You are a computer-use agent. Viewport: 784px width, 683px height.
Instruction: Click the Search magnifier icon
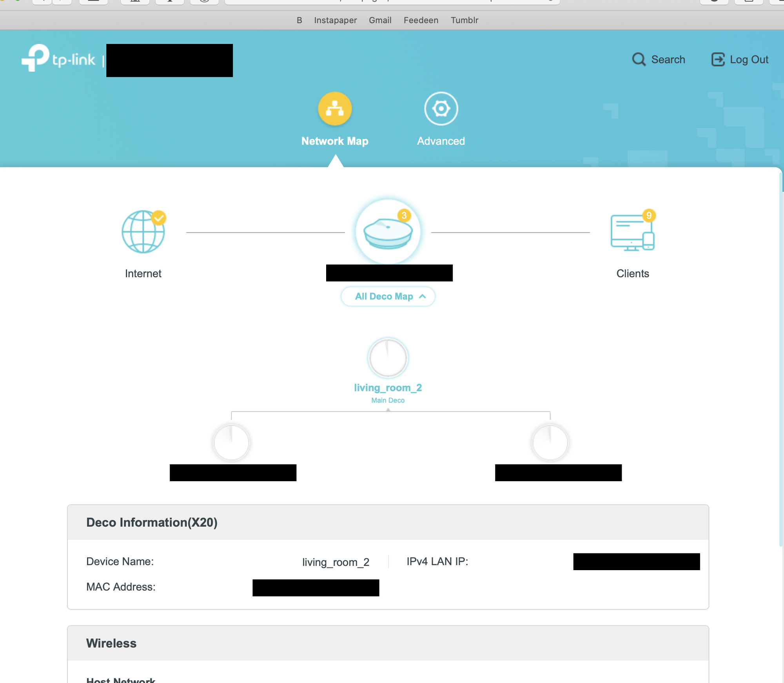(x=639, y=60)
